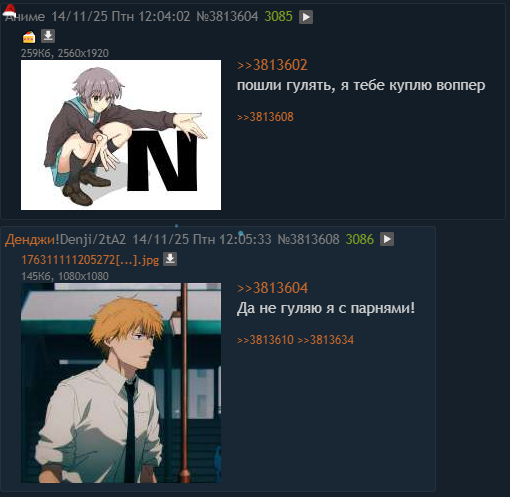
Task: Follow the reply link >>3813604
Action: click(272, 288)
